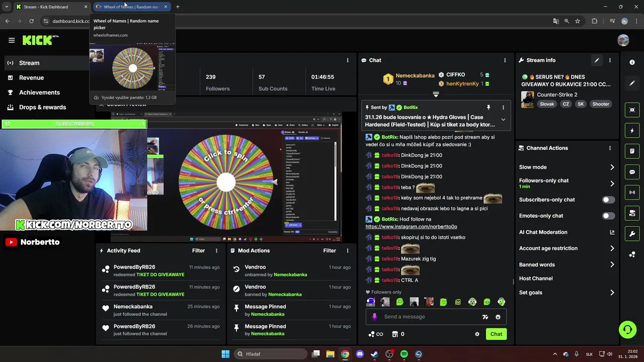Image resolution: width=644 pixels, height=362 pixels.
Task: Click the wrench icon in right rail
Action: pyautogui.click(x=632, y=234)
